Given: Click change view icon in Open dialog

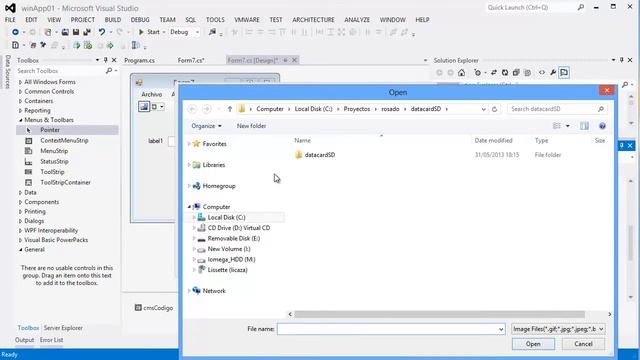Looking at the screenshot, I should pyautogui.click(x=557, y=126).
